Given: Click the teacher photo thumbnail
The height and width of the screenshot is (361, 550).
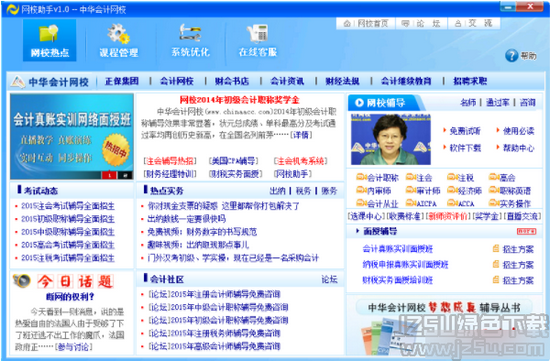Looking at the screenshot, I should tap(391, 139).
